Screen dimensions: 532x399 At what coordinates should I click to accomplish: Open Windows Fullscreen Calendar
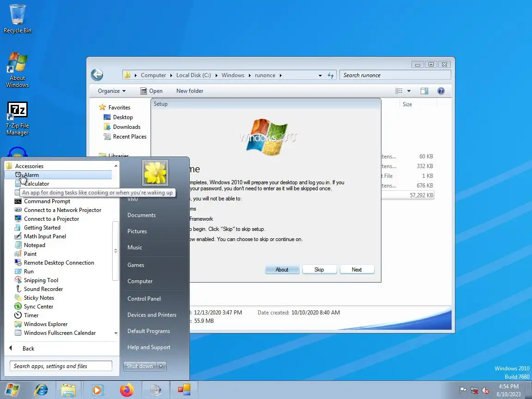(58, 333)
